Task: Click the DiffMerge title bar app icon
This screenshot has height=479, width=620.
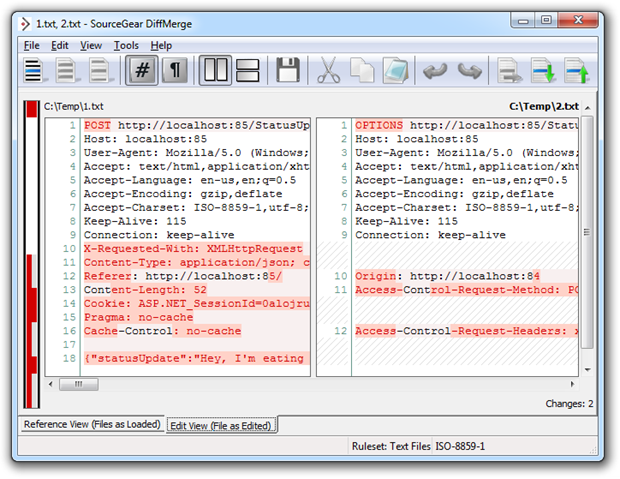Action: [25, 24]
